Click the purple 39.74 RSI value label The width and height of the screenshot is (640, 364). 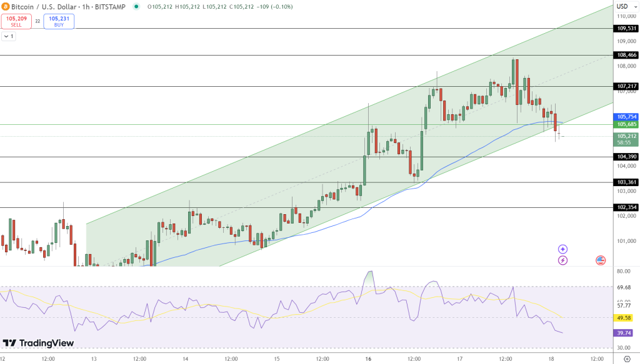624,333
